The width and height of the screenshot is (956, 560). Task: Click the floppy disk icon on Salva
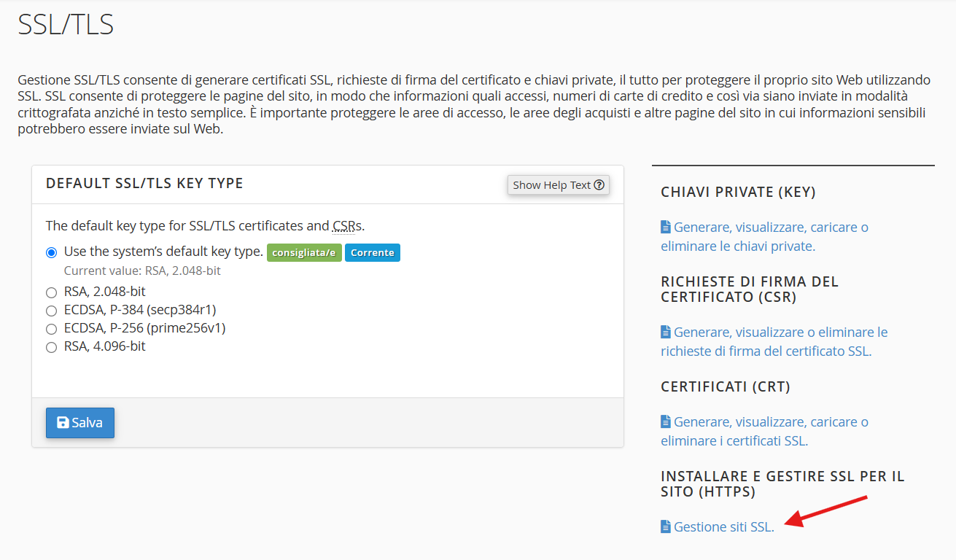point(63,423)
